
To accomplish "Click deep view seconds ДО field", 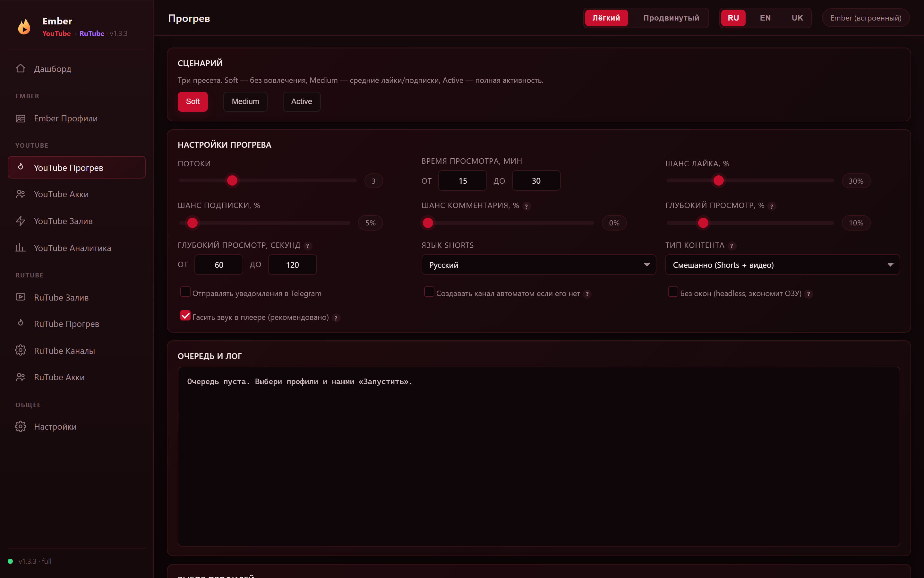I will pyautogui.click(x=293, y=265).
